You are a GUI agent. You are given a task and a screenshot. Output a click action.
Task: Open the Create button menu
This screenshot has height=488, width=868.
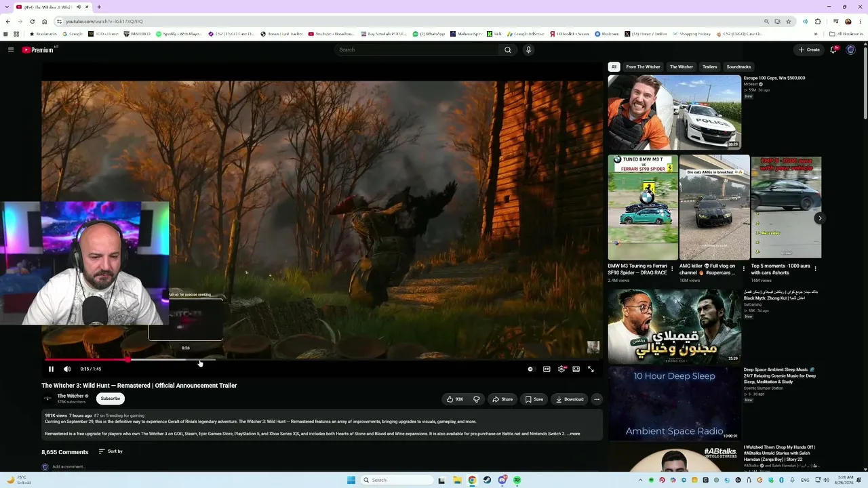[809, 49]
